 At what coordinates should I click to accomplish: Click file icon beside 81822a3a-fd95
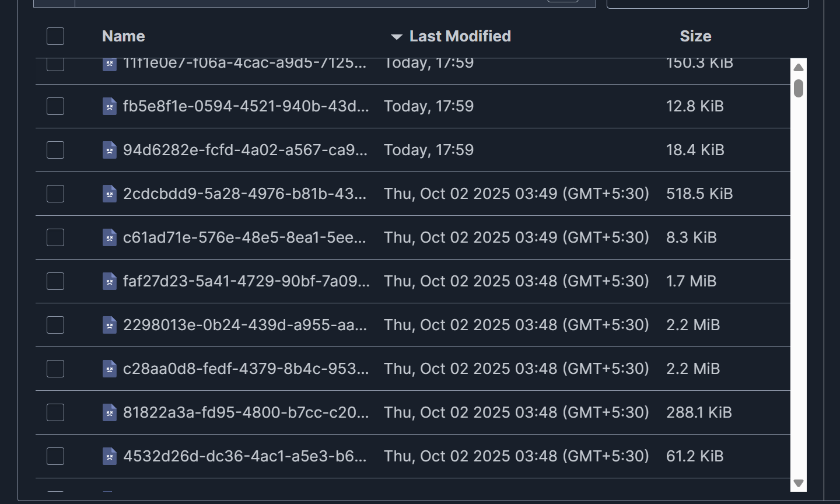(109, 412)
